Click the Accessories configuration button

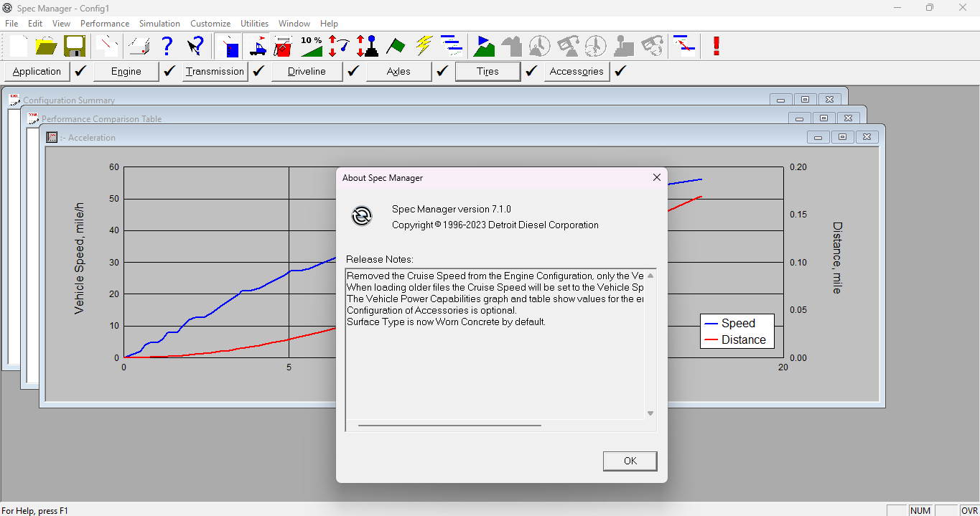577,71
